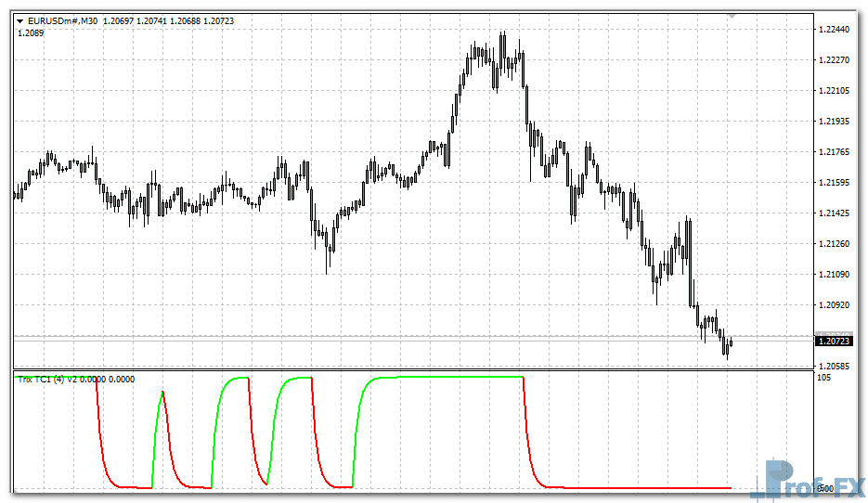Click the dropdown arrow beside EURUSDm#,M30 title

20,20
